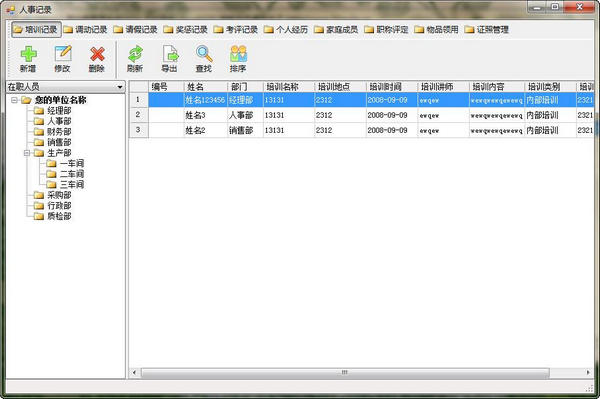Select 您的单位名称 in the tree
The height and width of the screenshot is (399, 600).
[x=60, y=100]
